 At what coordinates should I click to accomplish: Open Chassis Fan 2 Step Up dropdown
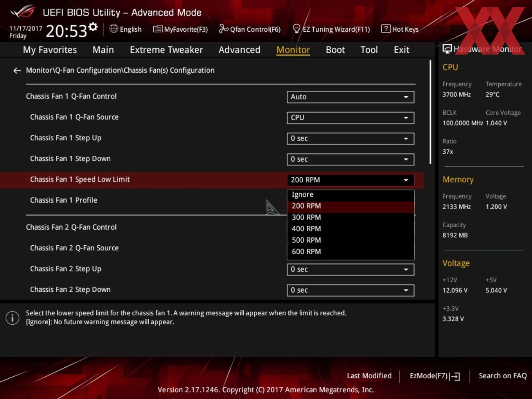350,270
